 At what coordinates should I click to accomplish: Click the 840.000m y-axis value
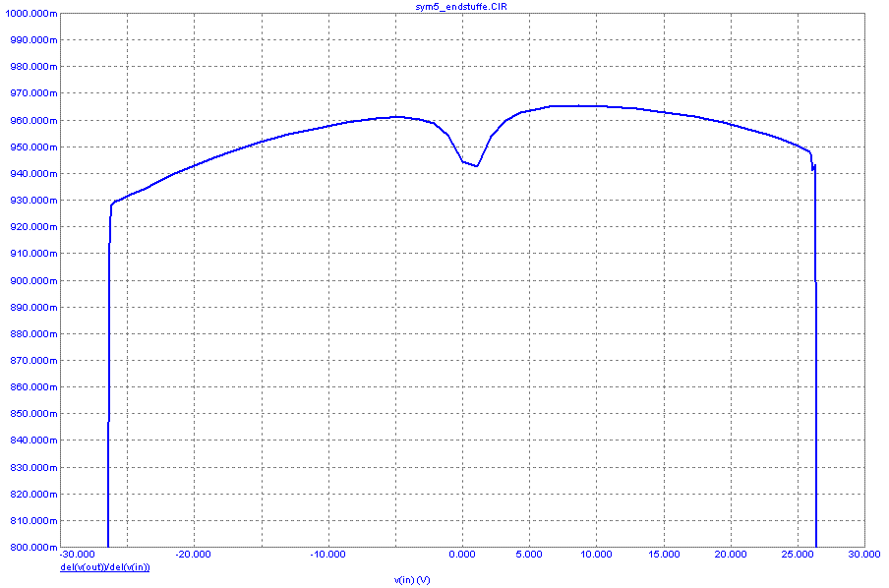(x=34, y=441)
